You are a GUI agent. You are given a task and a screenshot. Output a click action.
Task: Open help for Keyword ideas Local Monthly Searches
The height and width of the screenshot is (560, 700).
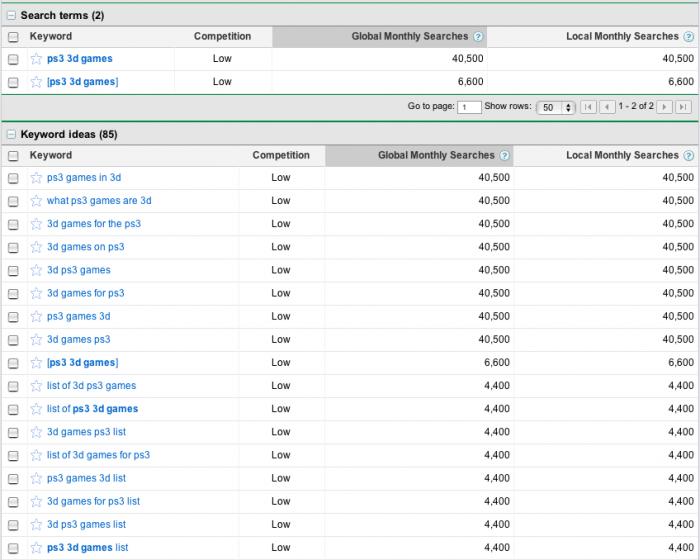click(x=689, y=155)
